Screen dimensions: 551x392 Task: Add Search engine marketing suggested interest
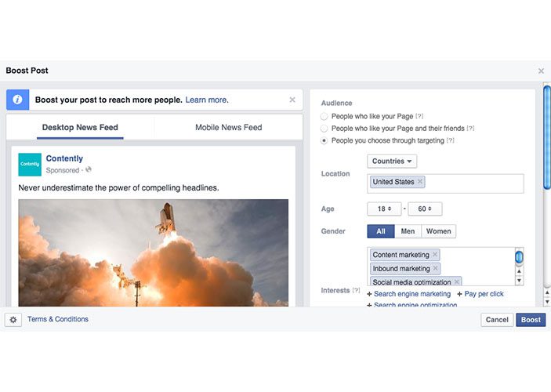(408, 294)
